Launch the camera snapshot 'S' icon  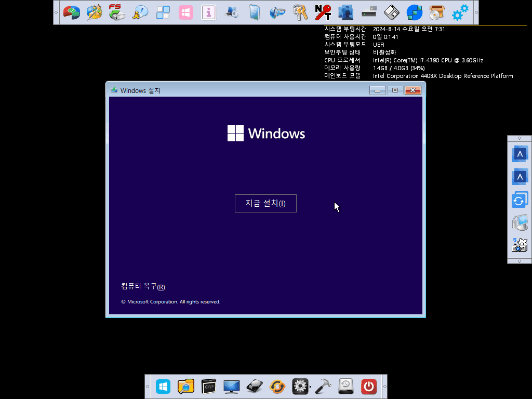tap(520, 245)
